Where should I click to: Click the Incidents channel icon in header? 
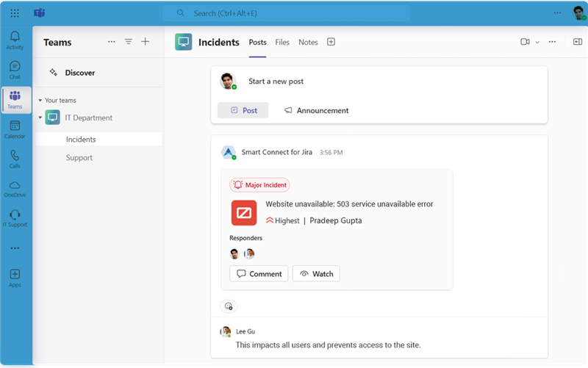click(183, 42)
